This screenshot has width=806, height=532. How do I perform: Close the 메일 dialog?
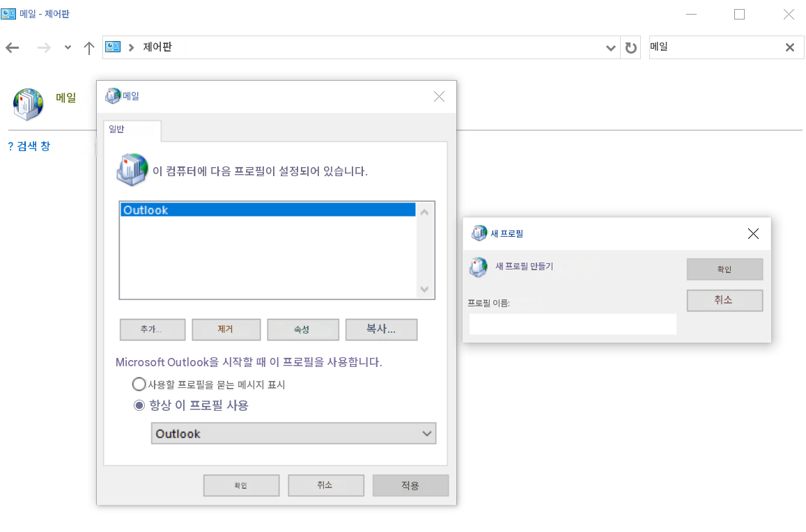439,97
